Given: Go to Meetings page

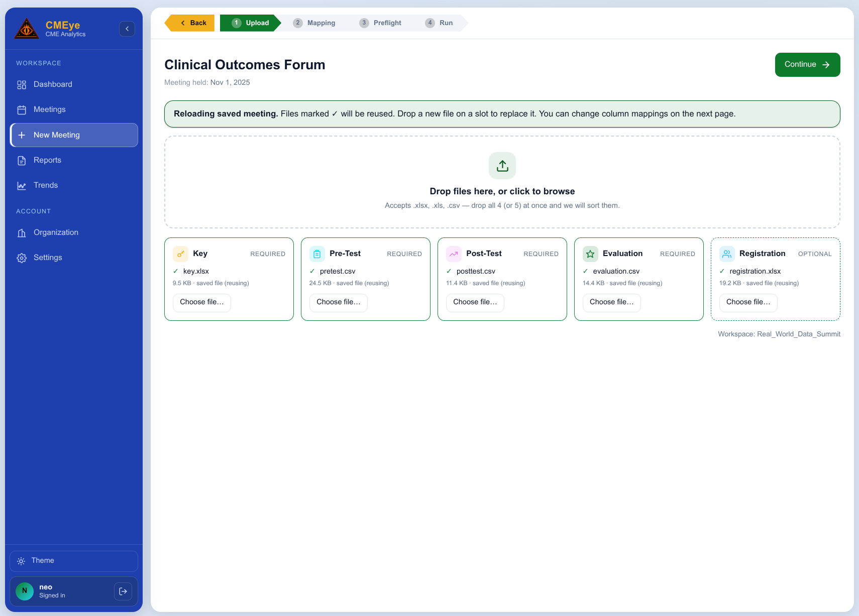Looking at the screenshot, I should coord(74,110).
